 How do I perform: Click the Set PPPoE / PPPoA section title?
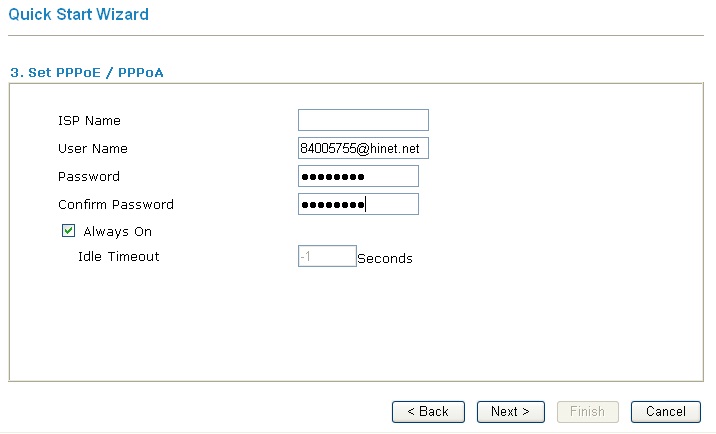coord(86,73)
